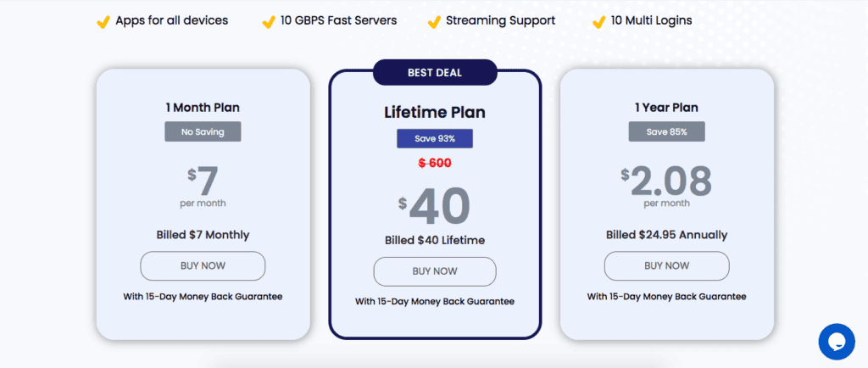The height and width of the screenshot is (368, 868).
Task: Purchase the 1 Year Plan via Buy Now
Action: (666, 265)
